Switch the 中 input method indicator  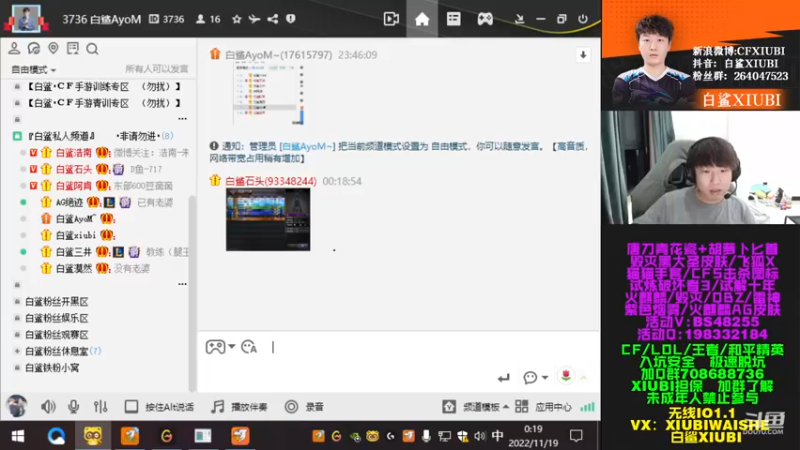[x=497, y=436]
